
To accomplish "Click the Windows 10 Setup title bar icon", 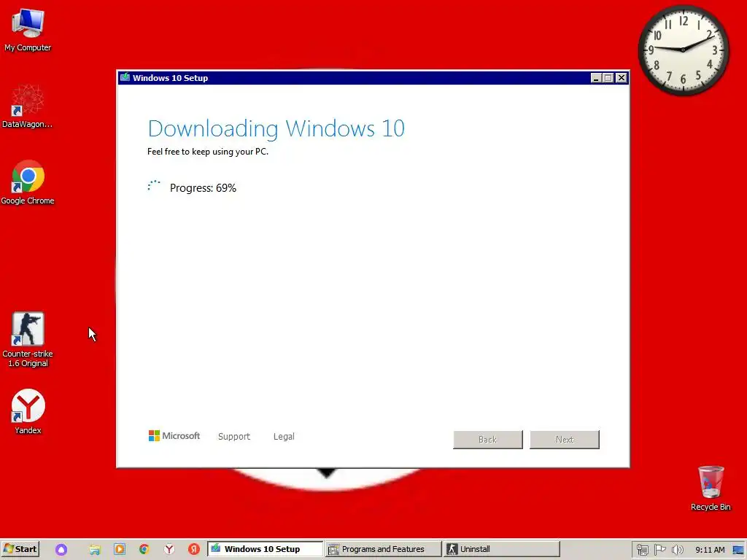I will coord(125,77).
